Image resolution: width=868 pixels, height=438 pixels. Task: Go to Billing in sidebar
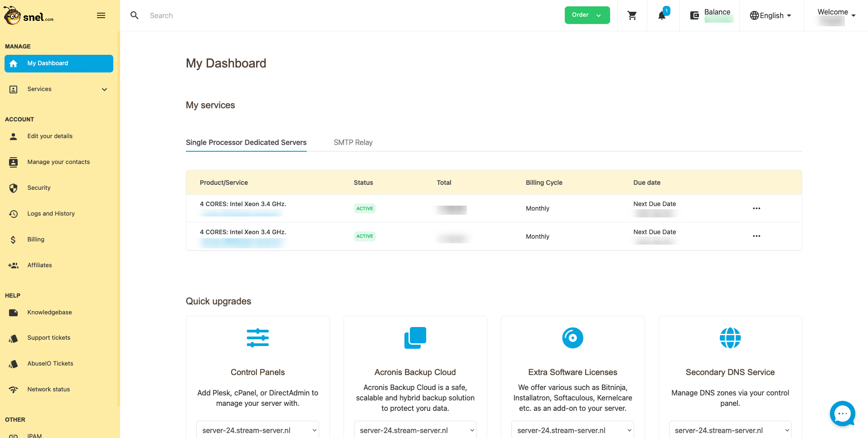(36, 240)
